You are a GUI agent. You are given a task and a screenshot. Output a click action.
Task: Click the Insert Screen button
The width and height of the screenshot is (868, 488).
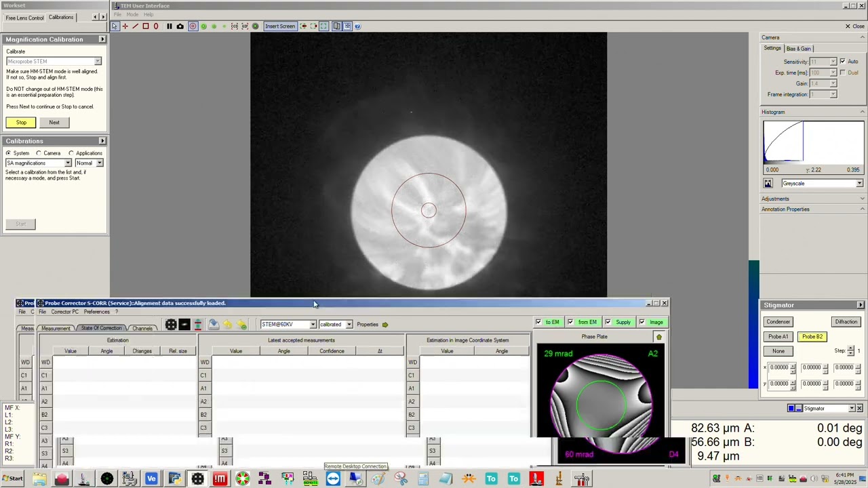(280, 26)
